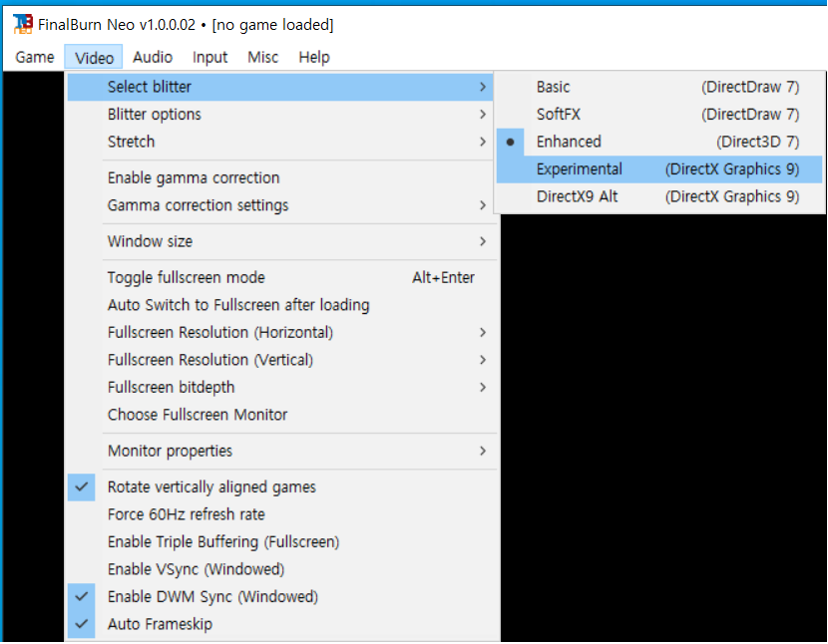The image size is (828, 644).
Task: Expand the Blitter options submenu
Action: click(x=280, y=115)
